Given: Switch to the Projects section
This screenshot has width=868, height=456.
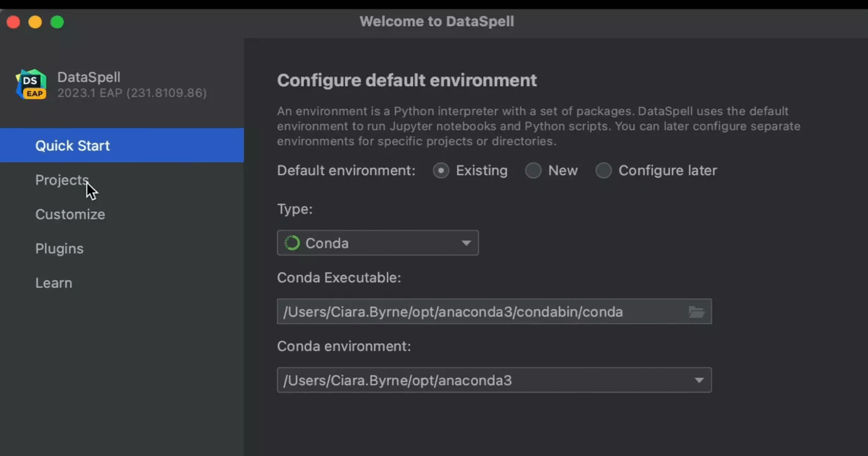Looking at the screenshot, I should click(x=61, y=180).
